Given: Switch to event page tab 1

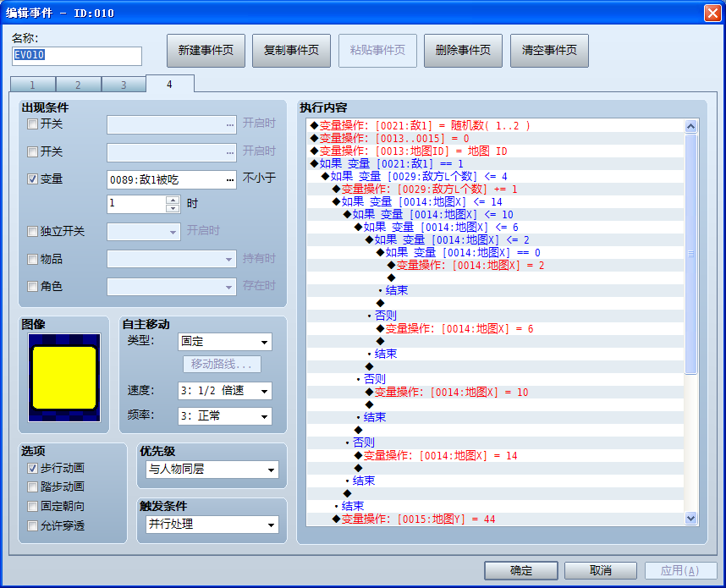Looking at the screenshot, I should click(32, 85).
